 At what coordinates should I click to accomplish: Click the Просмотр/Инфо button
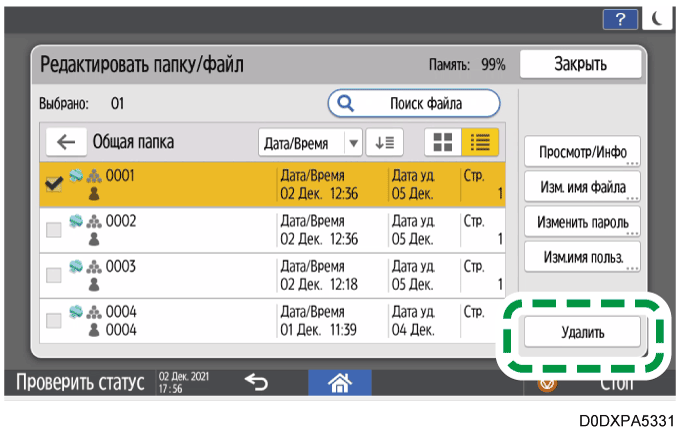(x=582, y=151)
